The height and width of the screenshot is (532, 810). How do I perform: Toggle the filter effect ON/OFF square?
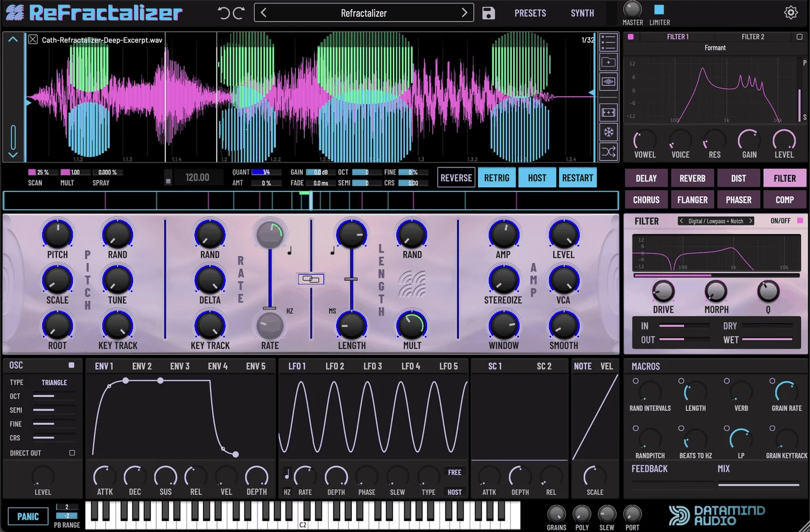(800, 221)
